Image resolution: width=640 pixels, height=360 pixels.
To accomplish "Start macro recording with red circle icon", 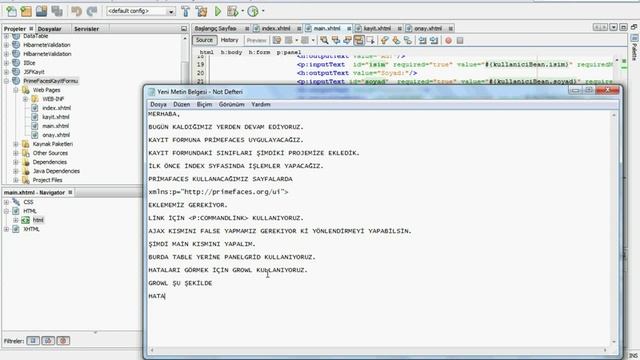I will [x=449, y=40].
